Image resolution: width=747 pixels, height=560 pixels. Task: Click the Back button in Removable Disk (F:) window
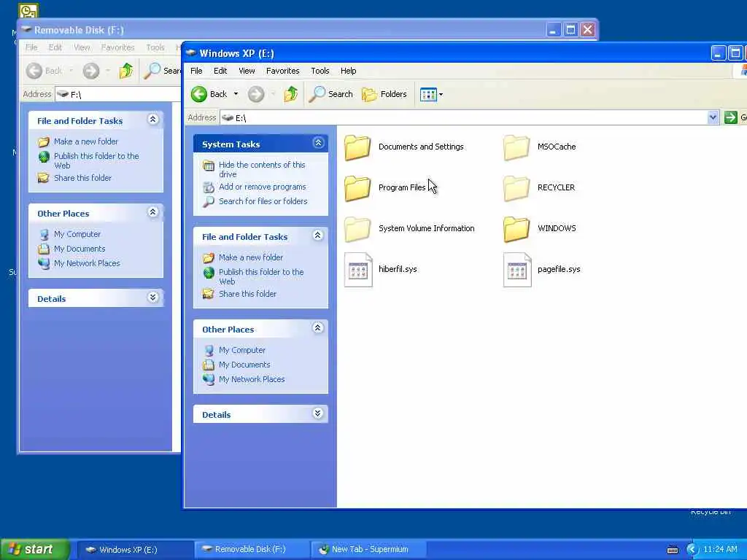44,71
